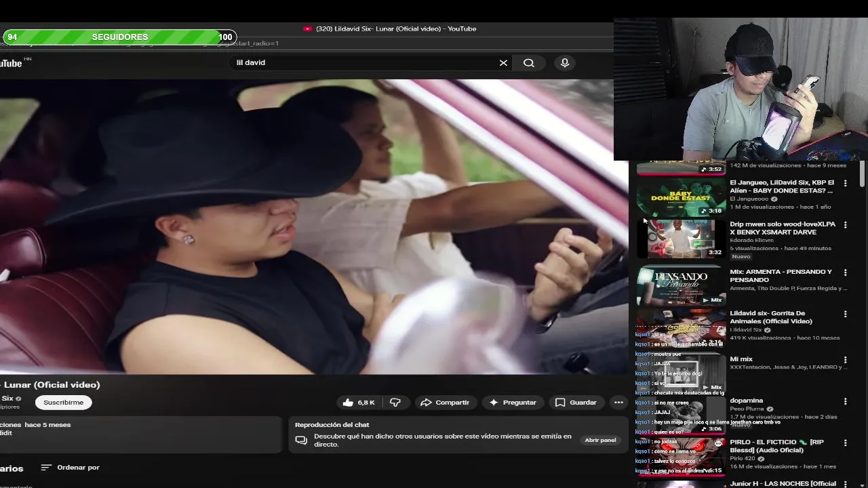
Task: Open options menu for Gorrita De Animales
Action: point(845,314)
